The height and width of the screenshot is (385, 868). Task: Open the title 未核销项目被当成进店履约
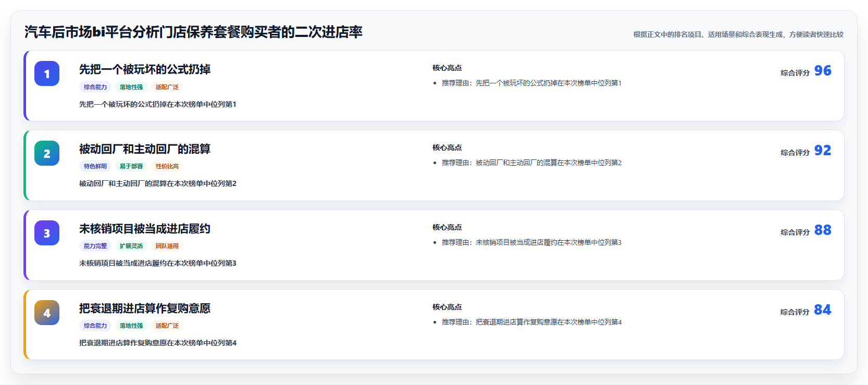coord(145,229)
